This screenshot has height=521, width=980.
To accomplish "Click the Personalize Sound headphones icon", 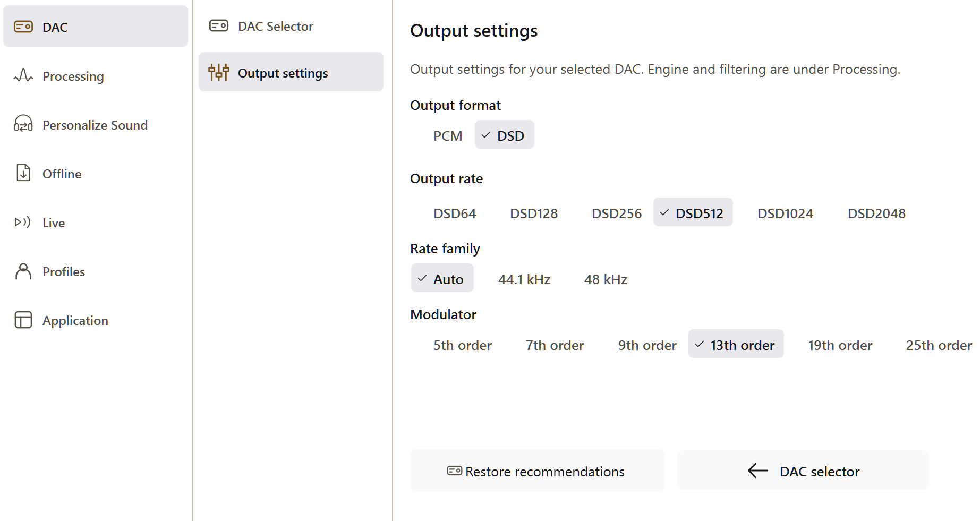I will (23, 124).
